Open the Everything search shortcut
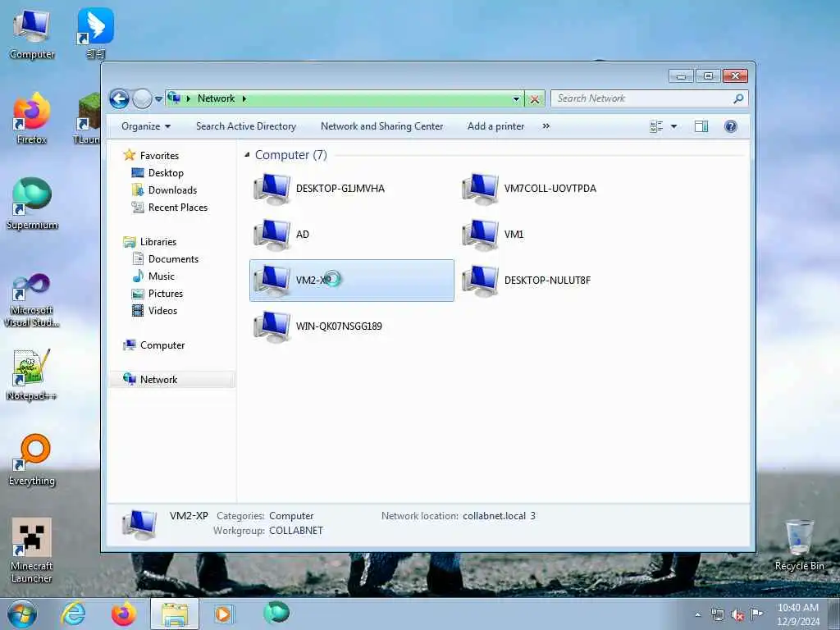 (32, 459)
